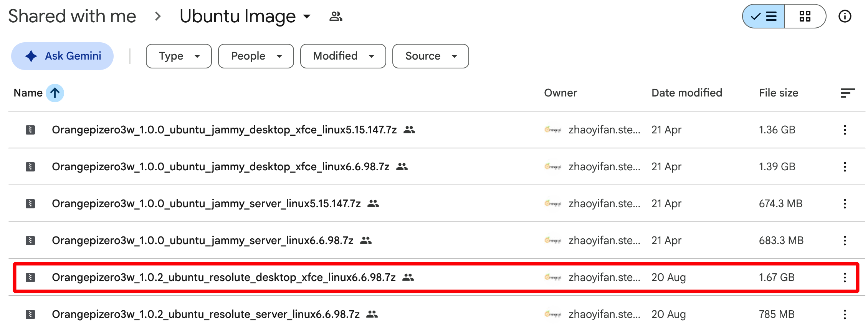Click the 683.3 MB file size
This screenshot has height=331, width=868.
click(x=781, y=241)
